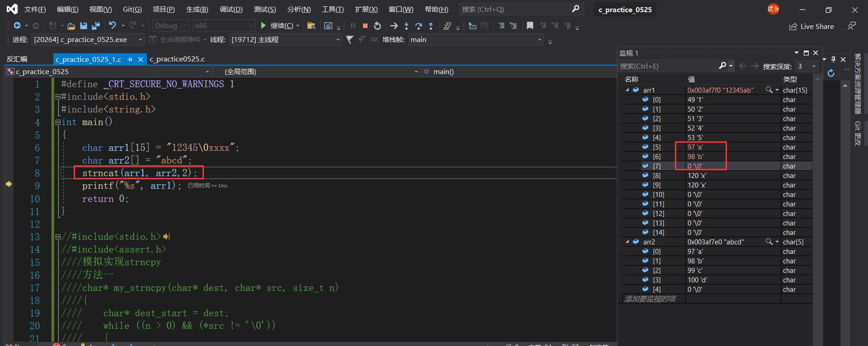Image resolution: width=868 pixels, height=346 pixels.
Task: Open the Debug configuration dropdown
Action: pos(171,26)
